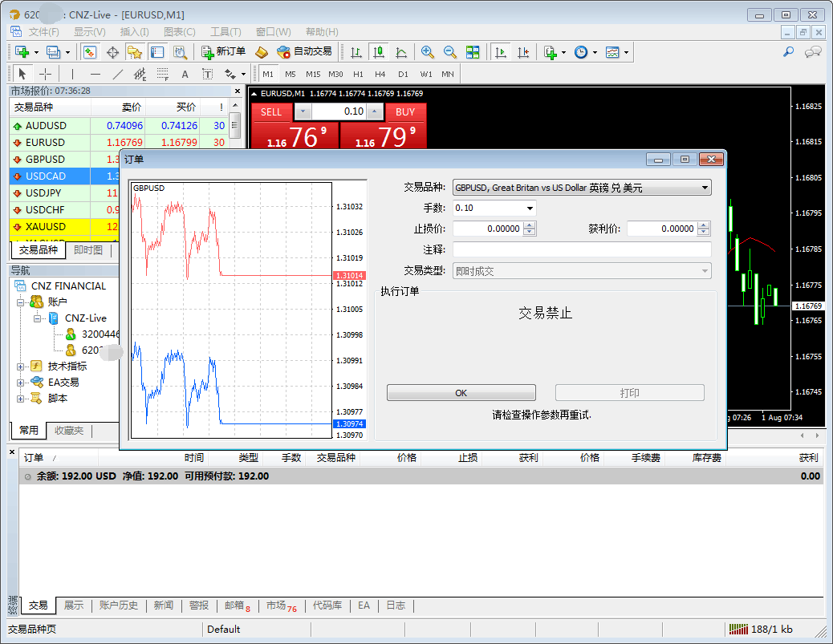Toggle the 自动交易 button
The image size is (833, 644).
click(304, 52)
